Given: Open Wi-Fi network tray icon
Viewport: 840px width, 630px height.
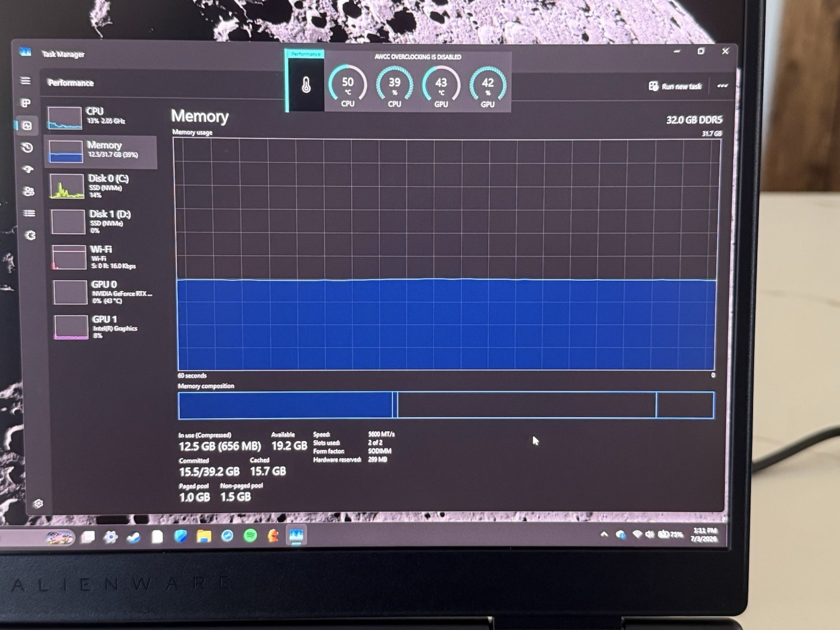Looking at the screenshot, I should point(637,534).
